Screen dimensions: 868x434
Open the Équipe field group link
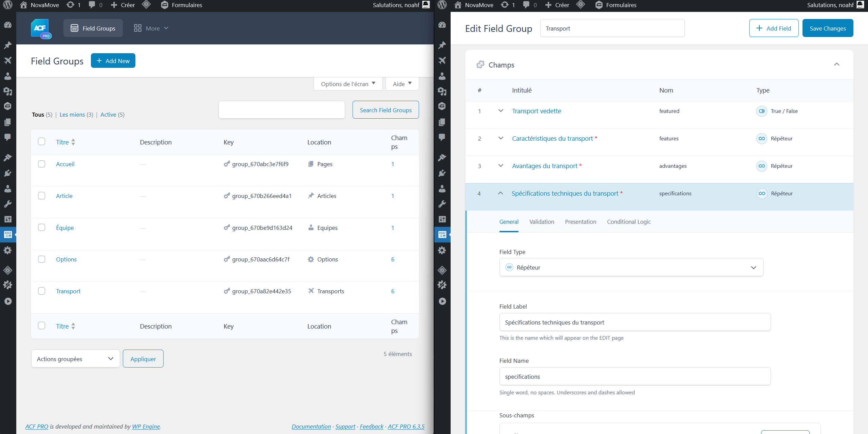[x=65, y=228]
